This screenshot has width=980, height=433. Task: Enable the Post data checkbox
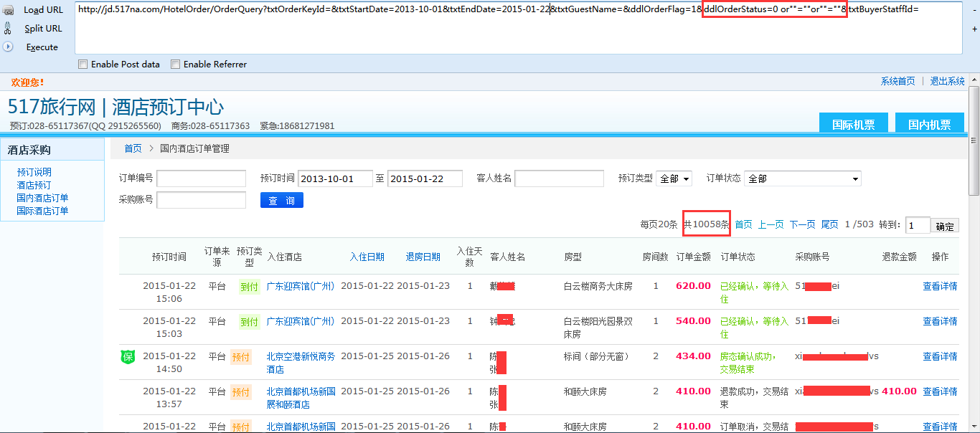[x=83, y=65]
